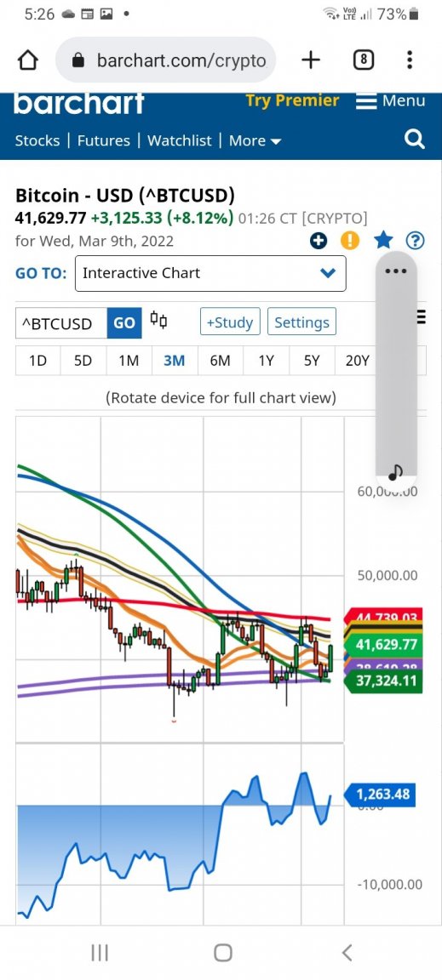
Task: Tap the blue star favorite icon
Action: [383, 239]
